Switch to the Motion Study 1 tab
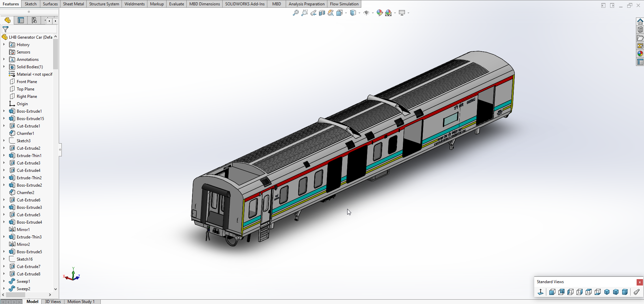The height and width of the screenshot is (304, 644). 81,301
